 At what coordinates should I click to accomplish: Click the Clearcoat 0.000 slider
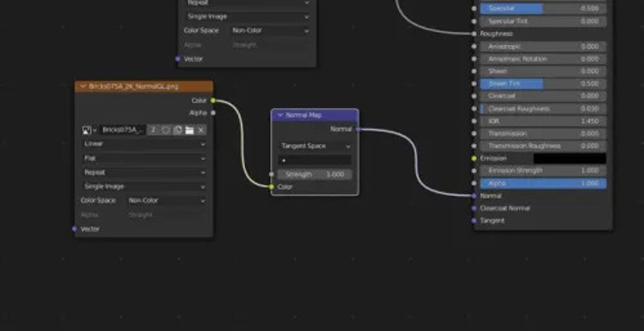(x=543, y=96)
